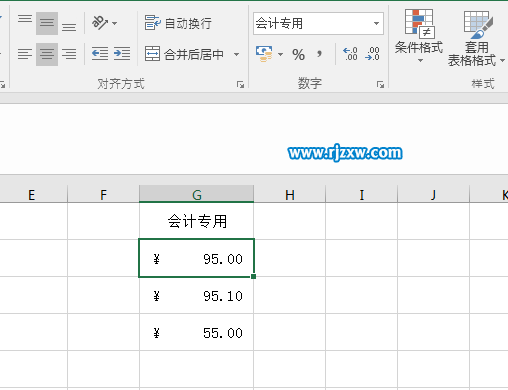
Task: Apply comma thousands separator style
Action: click(319, 54)
